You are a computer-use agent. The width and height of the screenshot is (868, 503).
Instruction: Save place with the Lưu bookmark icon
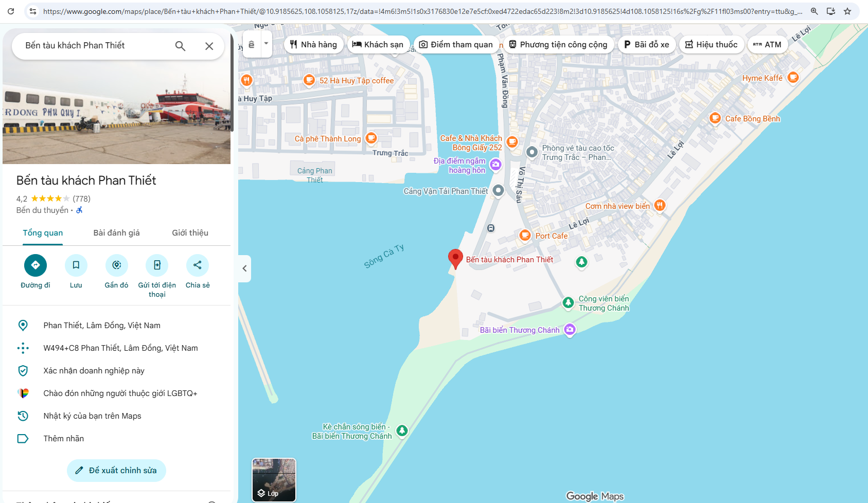pos(76,265)
